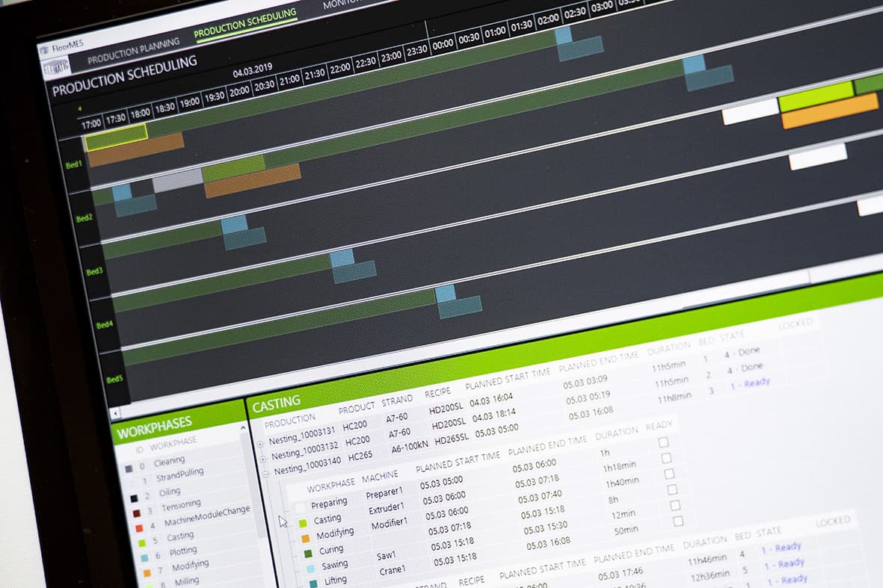Click the orange-red MachineModuleChange color swatch
Screen dimensions: 883x588
click(139, 528)
